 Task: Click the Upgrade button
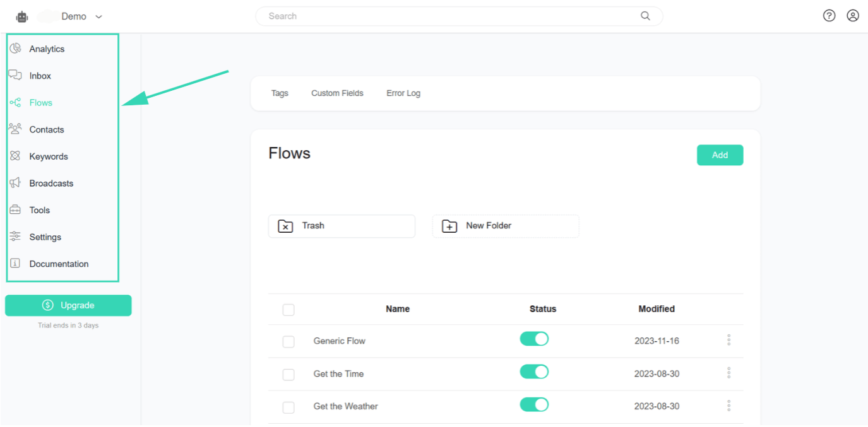point(68,305)
